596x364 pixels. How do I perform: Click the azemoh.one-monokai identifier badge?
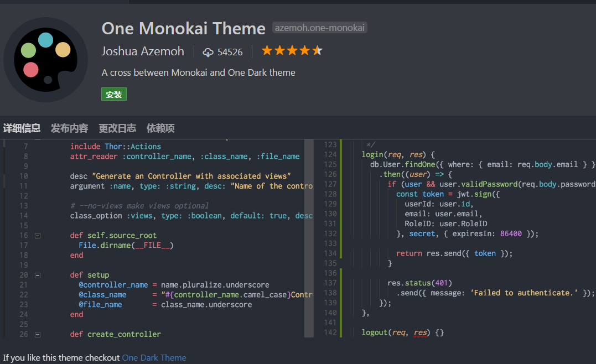click(x=320, y=28)
